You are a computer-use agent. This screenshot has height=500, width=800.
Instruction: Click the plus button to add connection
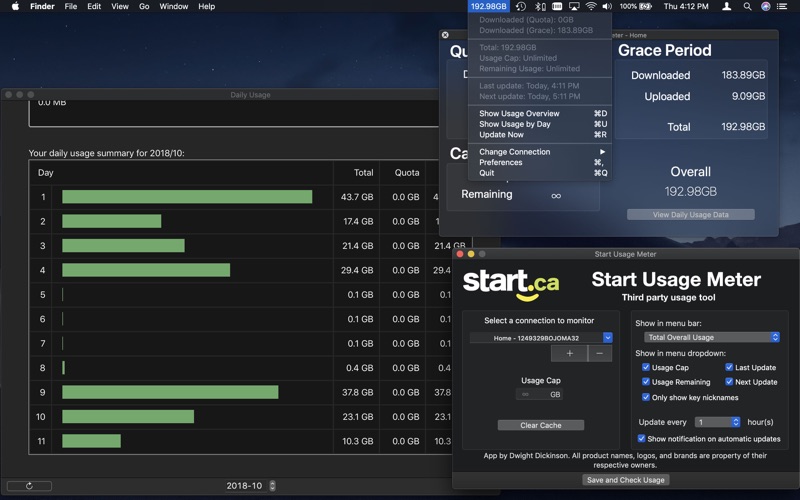click(x=569, y=353)
